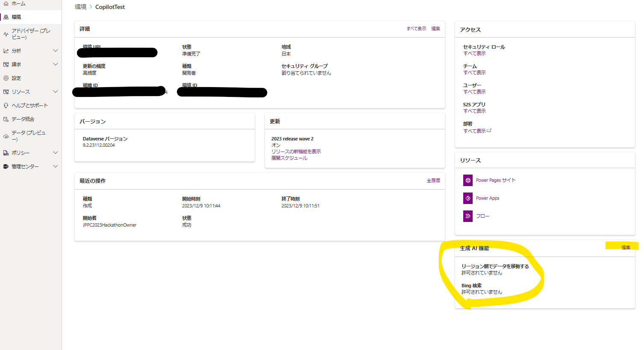The height and width of the screenshot is (350, 644).
Task: Click Dataverse version 9.2.23112.00204
Action: click(x=99, y=145)
